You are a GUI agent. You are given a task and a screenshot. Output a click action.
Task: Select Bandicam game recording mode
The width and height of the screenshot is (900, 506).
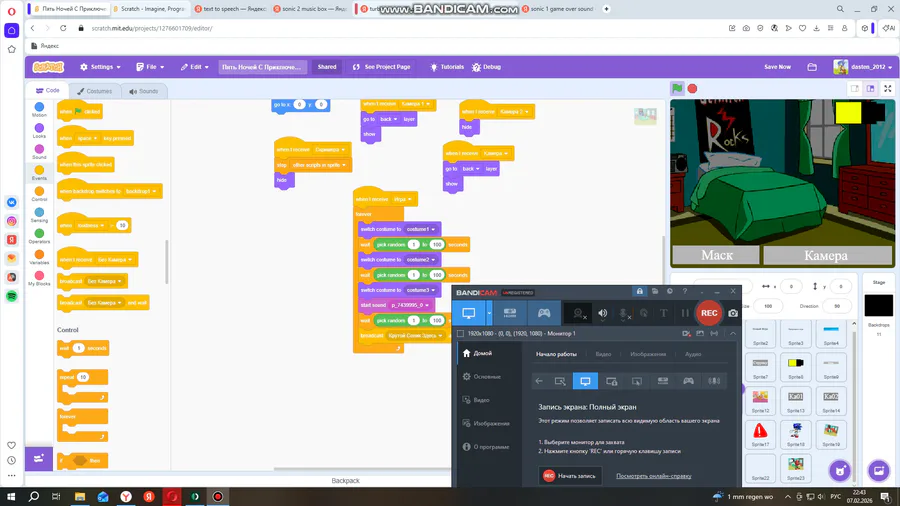coord(544,313)
